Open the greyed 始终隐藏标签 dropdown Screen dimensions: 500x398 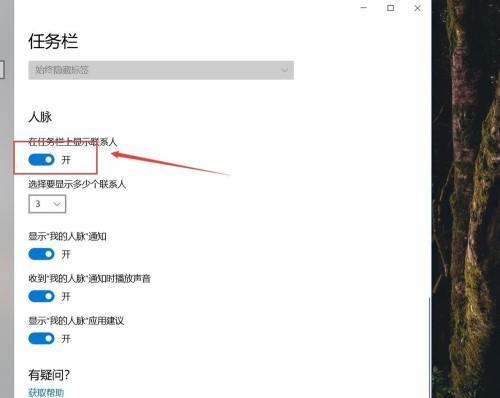click(x=161, y=70)
